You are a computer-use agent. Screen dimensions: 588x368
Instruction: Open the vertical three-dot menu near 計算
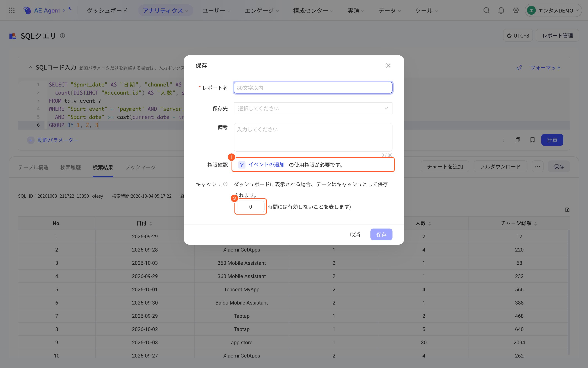503,140
